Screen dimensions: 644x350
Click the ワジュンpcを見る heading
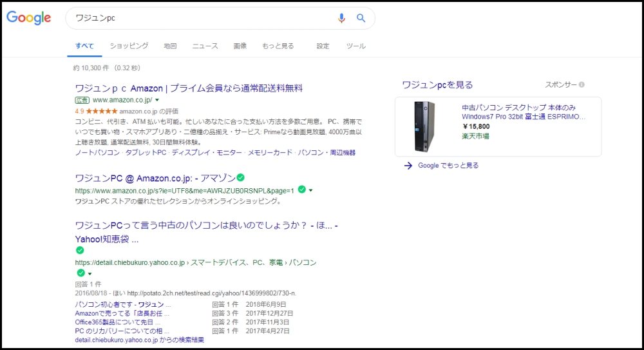(437, 84)
